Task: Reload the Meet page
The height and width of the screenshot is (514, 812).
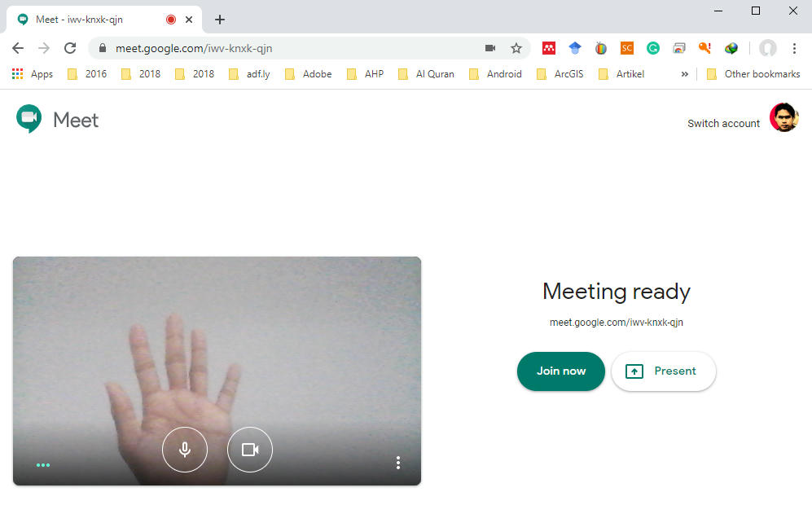Action: pyautogui.click(x=70, y=48)
